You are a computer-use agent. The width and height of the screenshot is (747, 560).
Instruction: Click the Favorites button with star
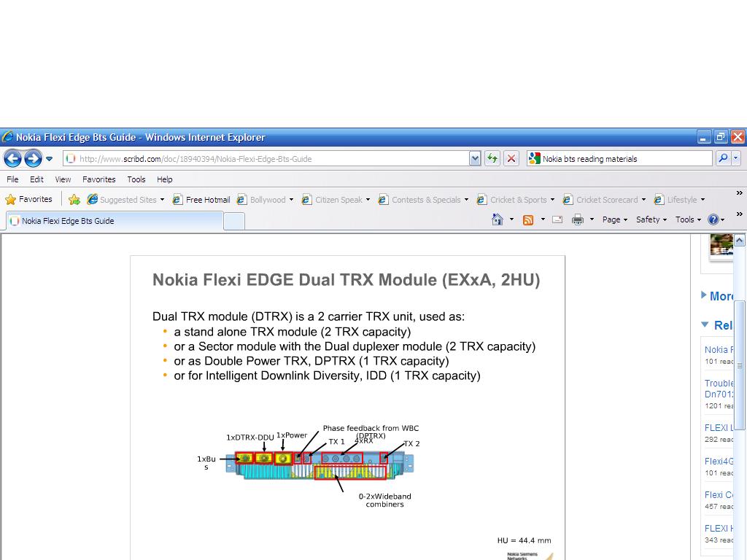click(x=29, y=199)
